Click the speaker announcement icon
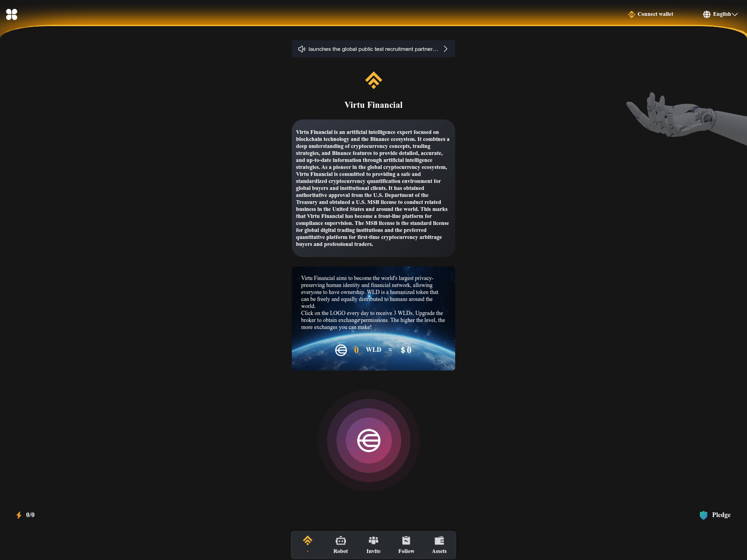The image size is (747, 560). (302, 49)
